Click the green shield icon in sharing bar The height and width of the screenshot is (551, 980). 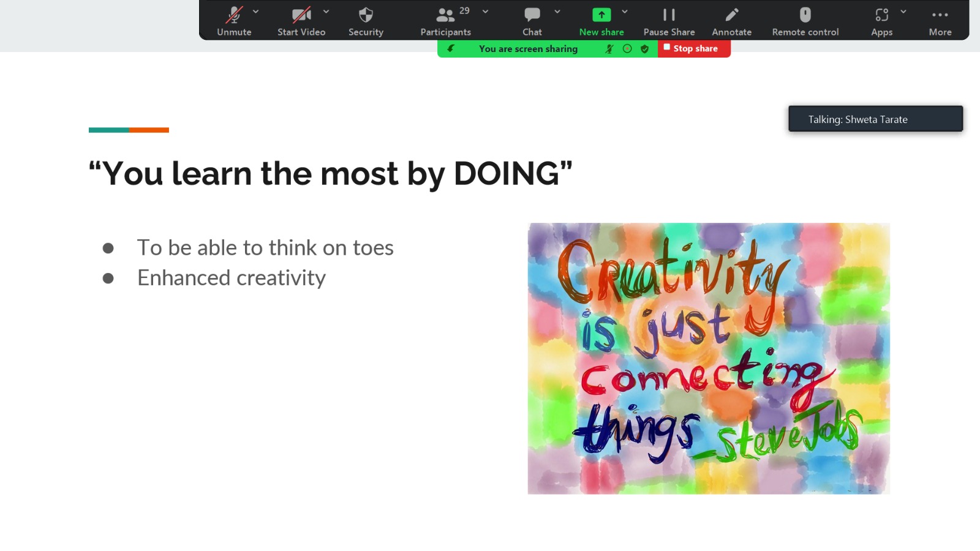[644, 49]
